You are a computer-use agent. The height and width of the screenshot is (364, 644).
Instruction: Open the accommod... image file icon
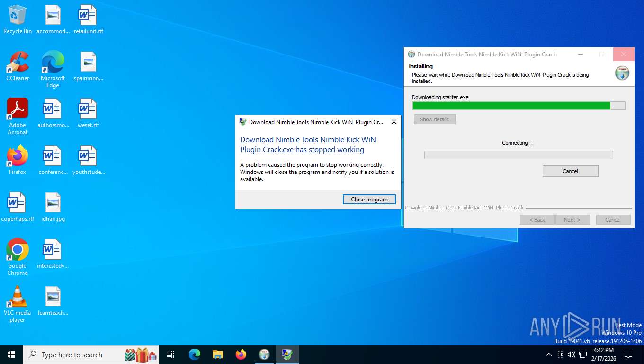click(x=53, y=19)
